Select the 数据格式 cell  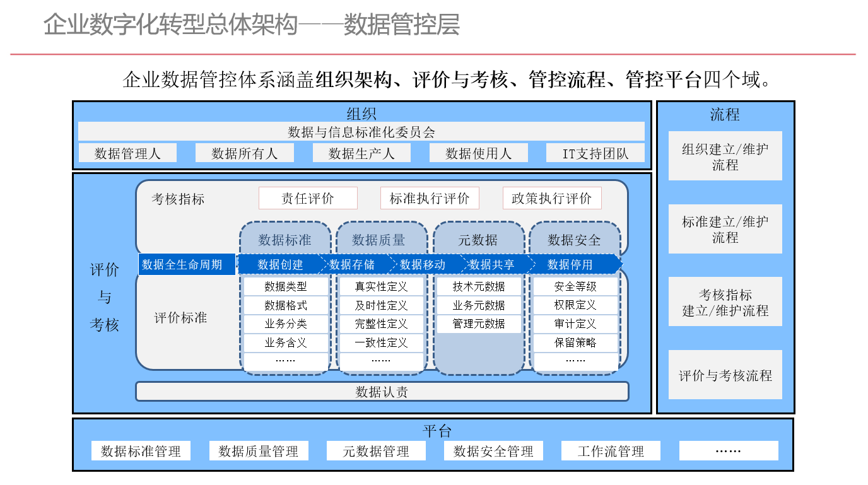click(286, 305)
